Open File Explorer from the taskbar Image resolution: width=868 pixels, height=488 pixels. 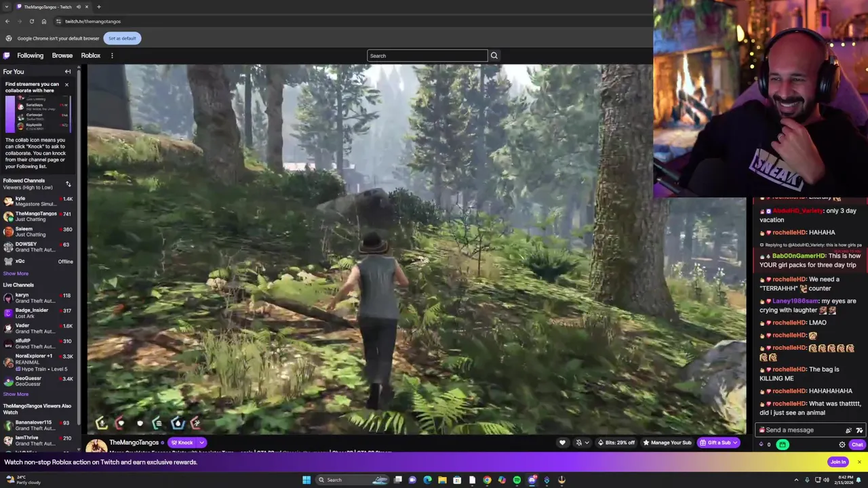coord(442,480)
